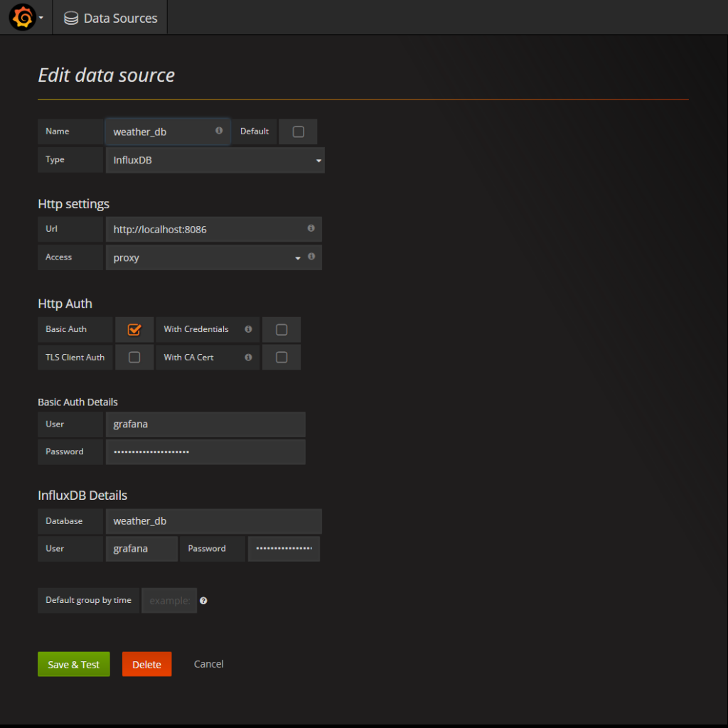Click the Default group by time label
The width and height of the screenshot is (728, 728).
[88, 600]
